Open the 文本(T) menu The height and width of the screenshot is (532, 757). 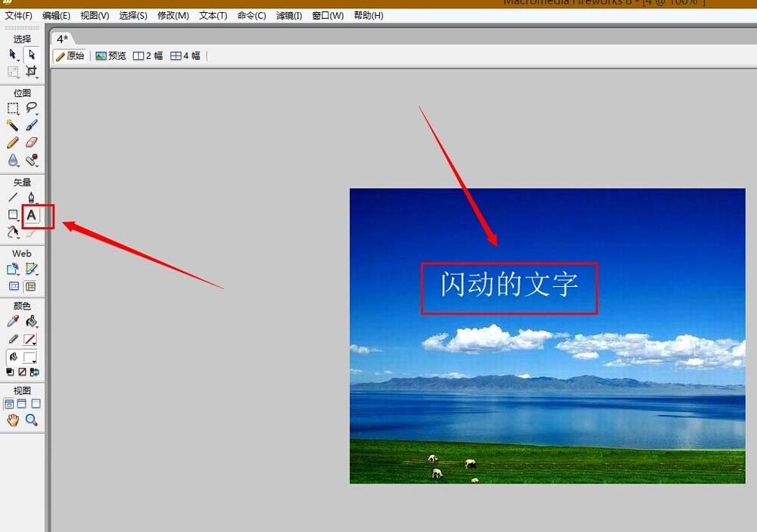[x=213, y=15]
